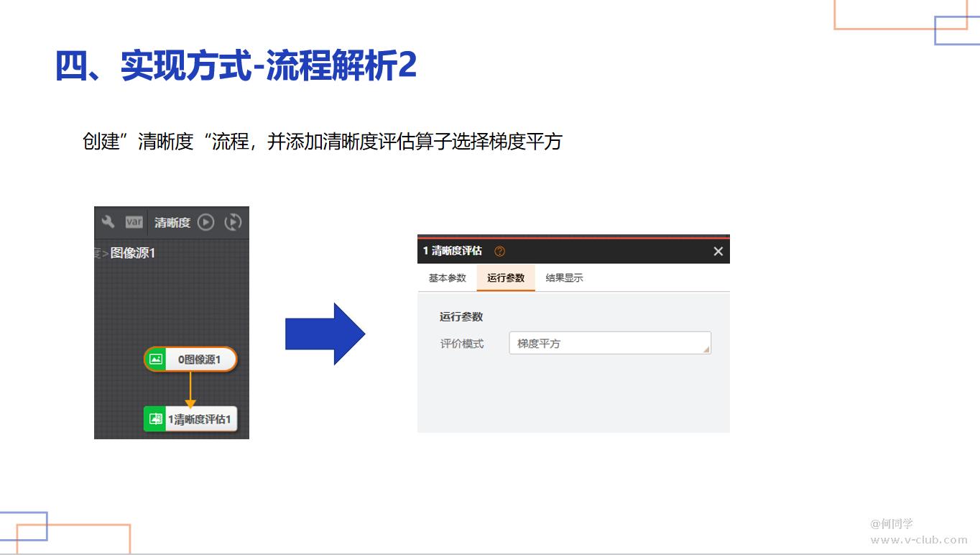Open the var global variable icon

tap(134, 222)
